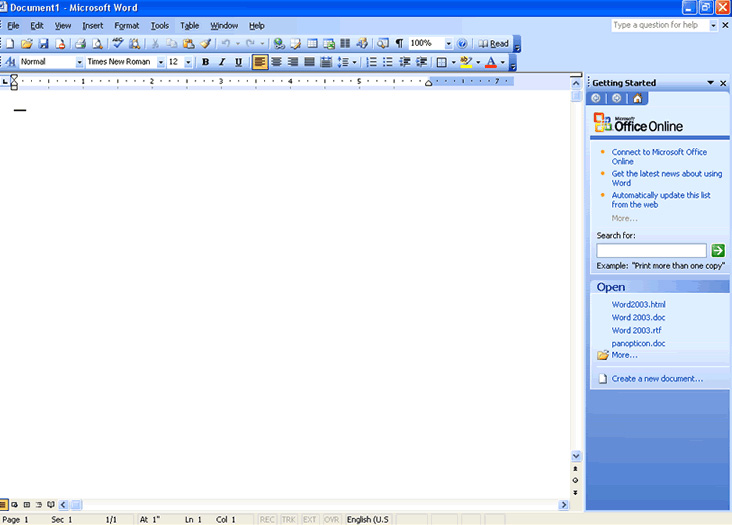The width and height of the screenshot is (732, 525).
Task: Click the green search go arrow
Action: pyautogui.click(x=718, y=251)
